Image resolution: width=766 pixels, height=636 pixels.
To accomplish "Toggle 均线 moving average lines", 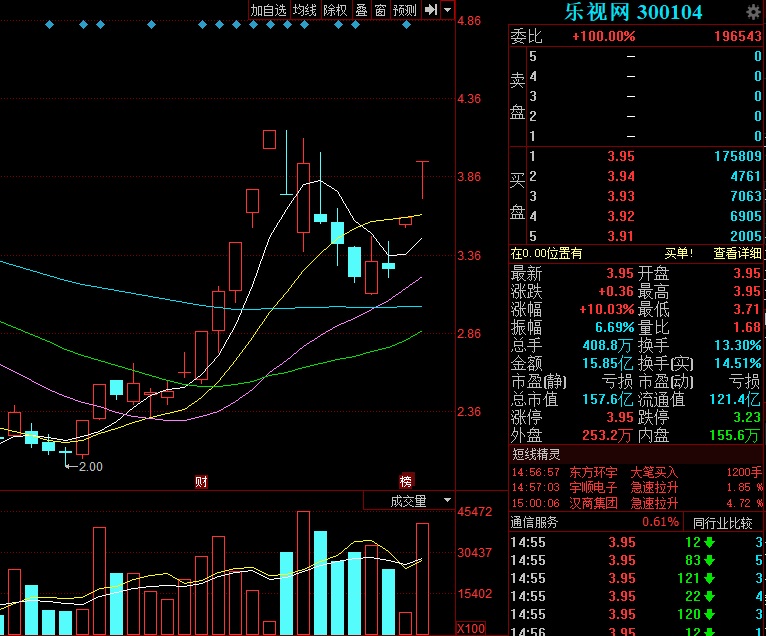I will [x=304, y=10].
